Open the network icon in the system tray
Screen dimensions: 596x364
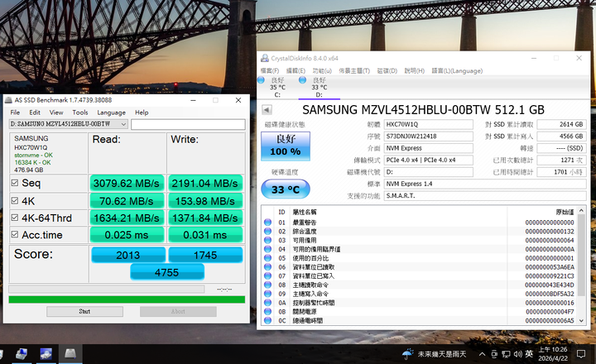point(506,354)
